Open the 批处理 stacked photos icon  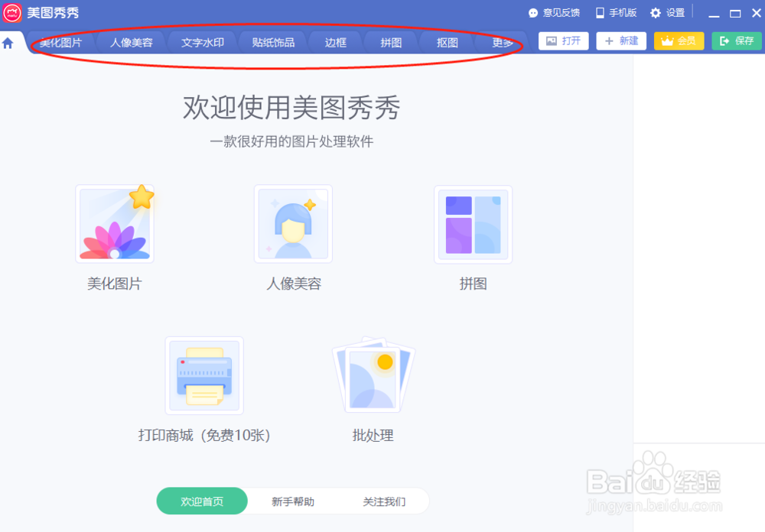pos(373,375)
